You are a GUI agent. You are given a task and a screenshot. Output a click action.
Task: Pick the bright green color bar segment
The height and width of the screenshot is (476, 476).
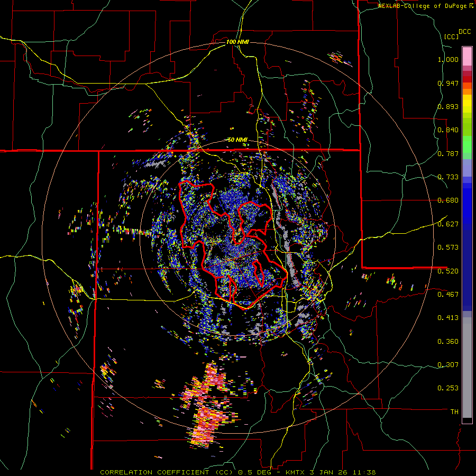[x=467, y=144]
